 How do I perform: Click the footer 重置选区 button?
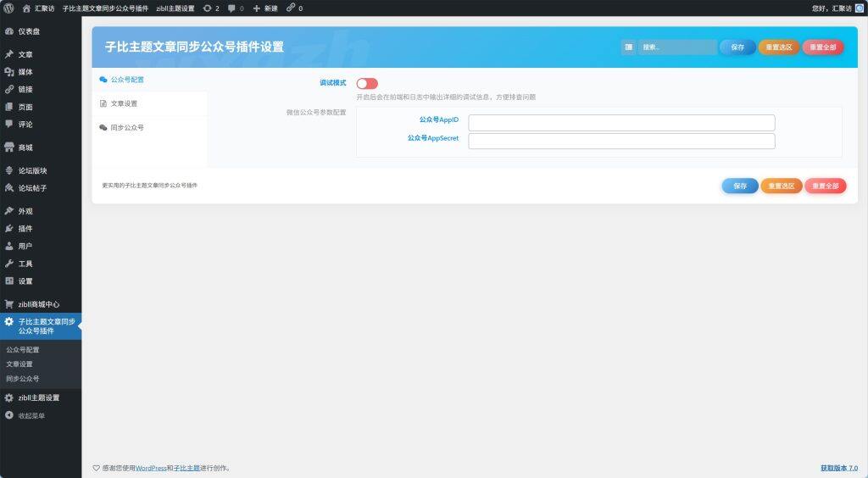tap(781, 186)
